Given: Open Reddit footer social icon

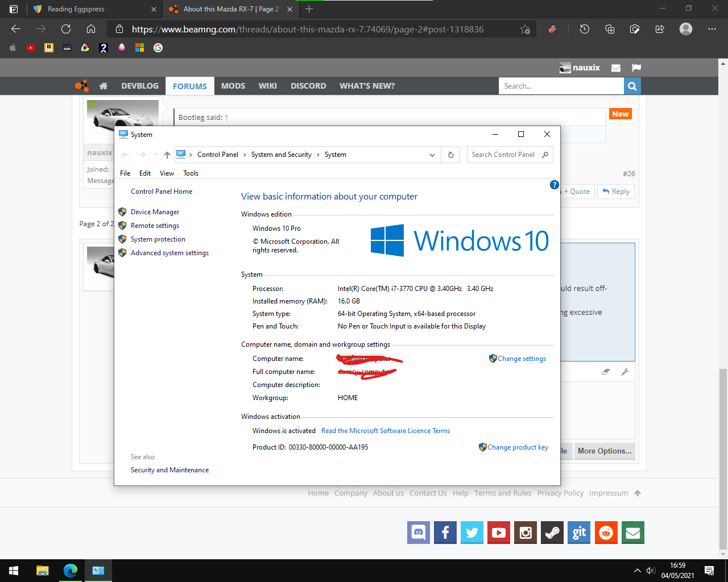Looking at the screenshot, I should click(x=606, y=533).
